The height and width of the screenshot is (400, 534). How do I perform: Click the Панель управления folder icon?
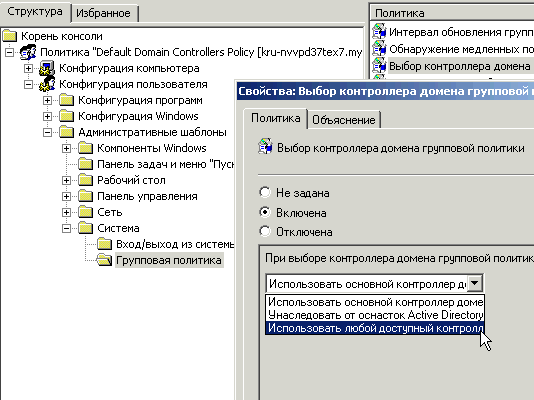(x=85, y=196)
